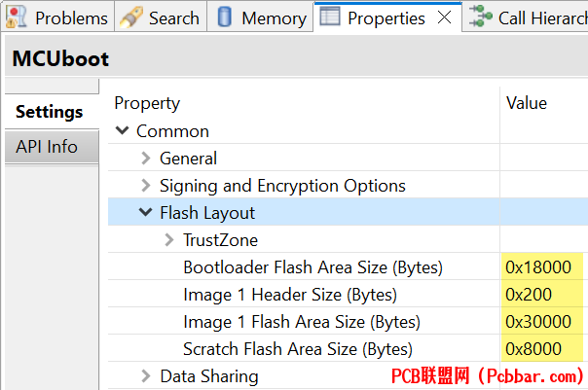Click the Problems view icon
The height and width of the screenshot is (390, 588).
[x=17, y=18]
